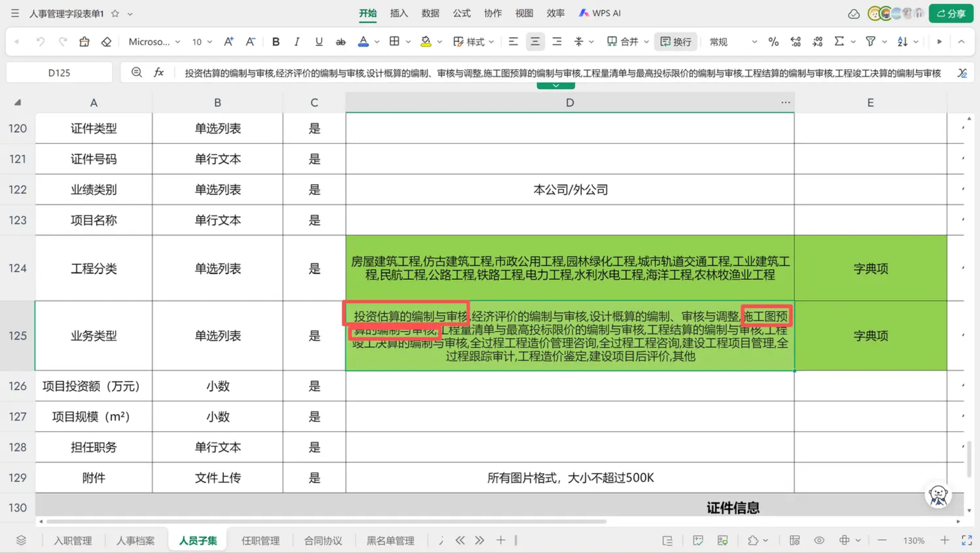The image size is (980, 553).
Task: Click the AutoSum sigma icon
Action: 839,41
